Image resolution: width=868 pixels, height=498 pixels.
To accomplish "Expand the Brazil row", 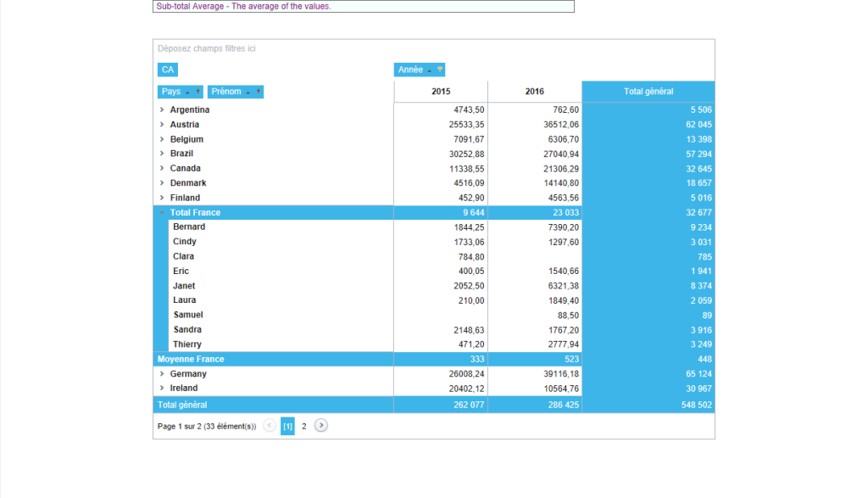I will [x=162, y=154].
